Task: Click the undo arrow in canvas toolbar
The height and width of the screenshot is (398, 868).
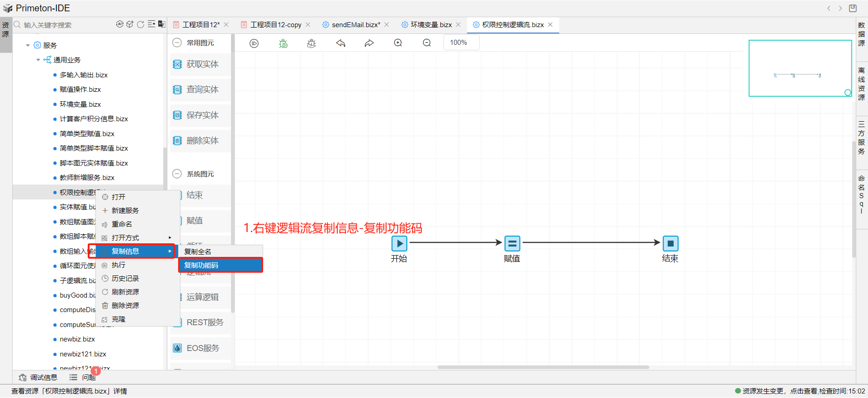Action: pyautogui.click(x=340, y=43)
